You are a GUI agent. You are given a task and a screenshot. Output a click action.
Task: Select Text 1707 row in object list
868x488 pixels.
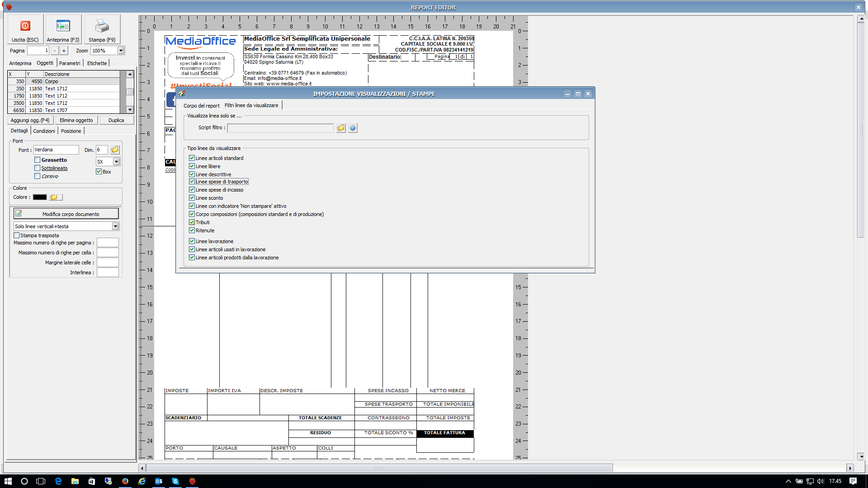pos(63,110)
